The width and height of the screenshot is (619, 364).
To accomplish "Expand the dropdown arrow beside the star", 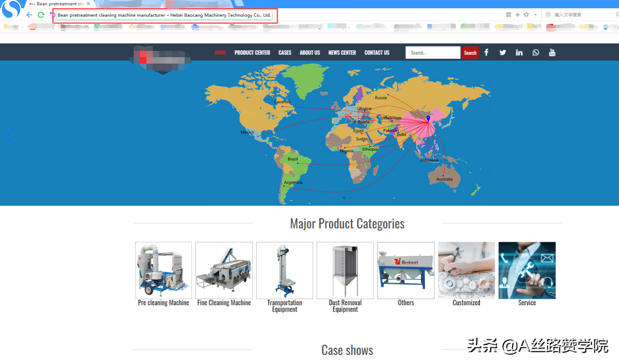I will pos(535,15).
